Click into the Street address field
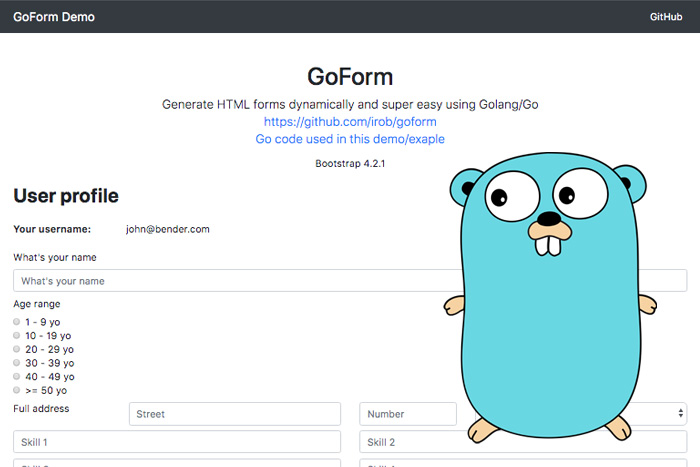This screenshot has width=700, height=467. point(235,414)
